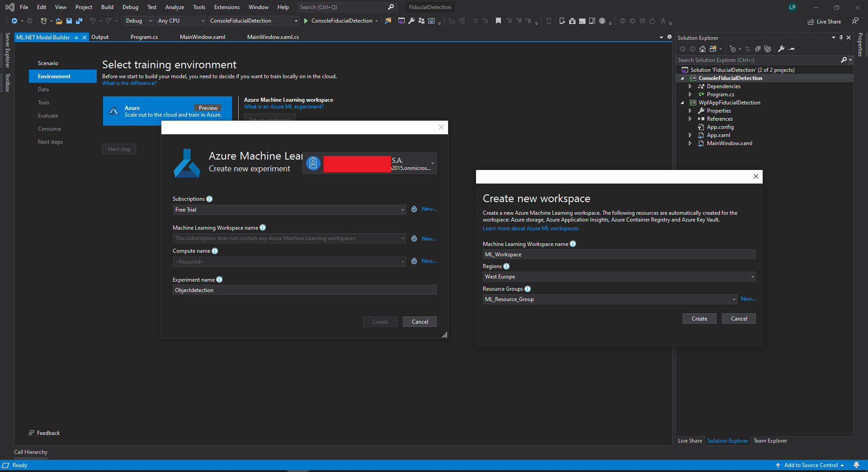868x472 pixels.
Task: Click the Pending Changes Filter clock icon
Action: pyautogui.click(x=733, y=49)
